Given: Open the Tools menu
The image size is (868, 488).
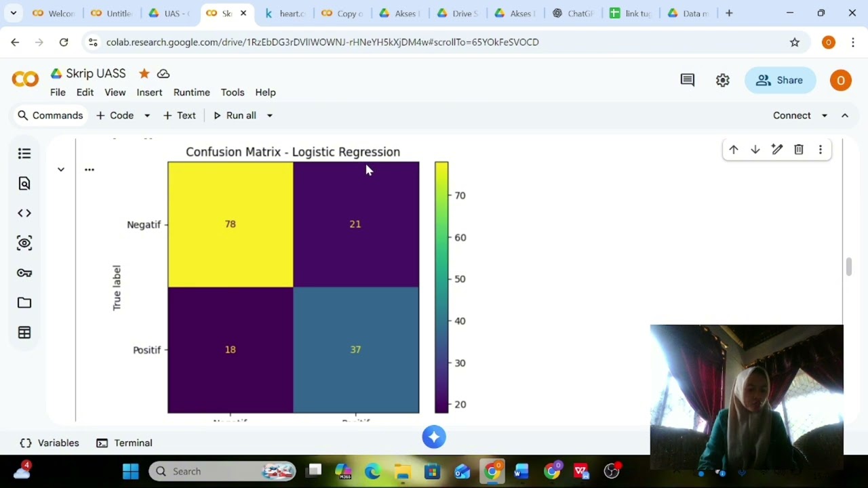Looking at the screenshot, I should pyautogui.click(x=232, y=92).
